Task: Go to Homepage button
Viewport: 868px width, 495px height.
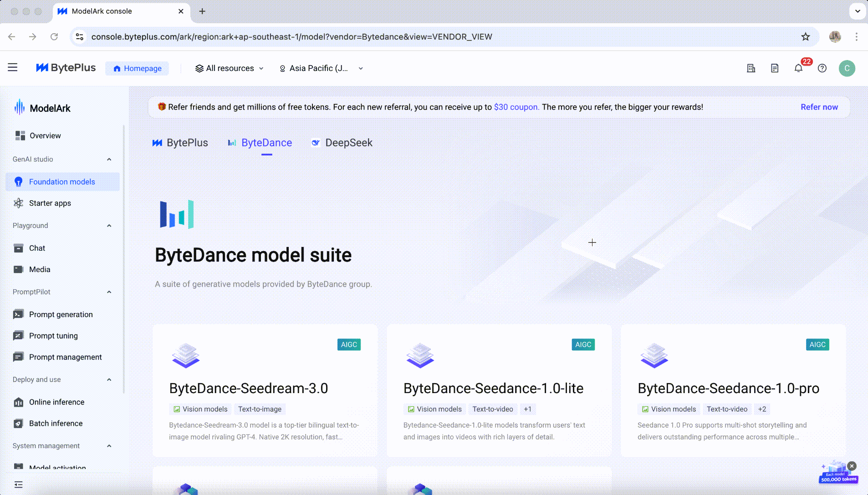Action: point(137,68)
